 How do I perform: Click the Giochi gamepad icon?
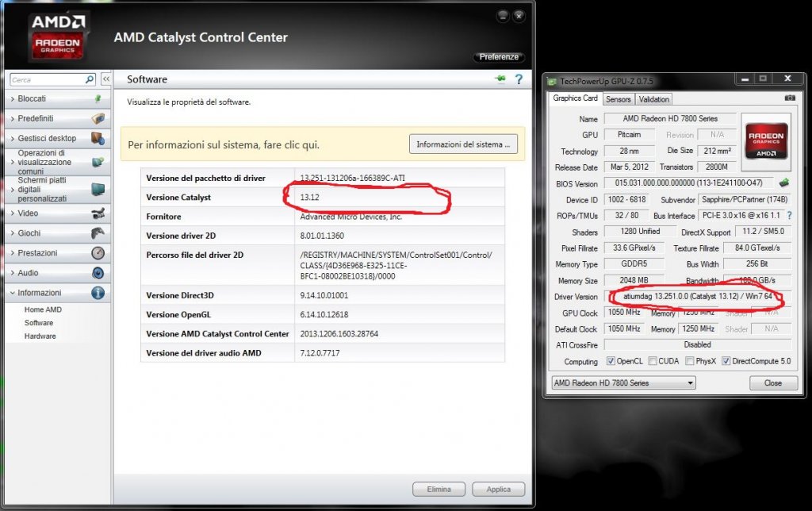[98, 233]
